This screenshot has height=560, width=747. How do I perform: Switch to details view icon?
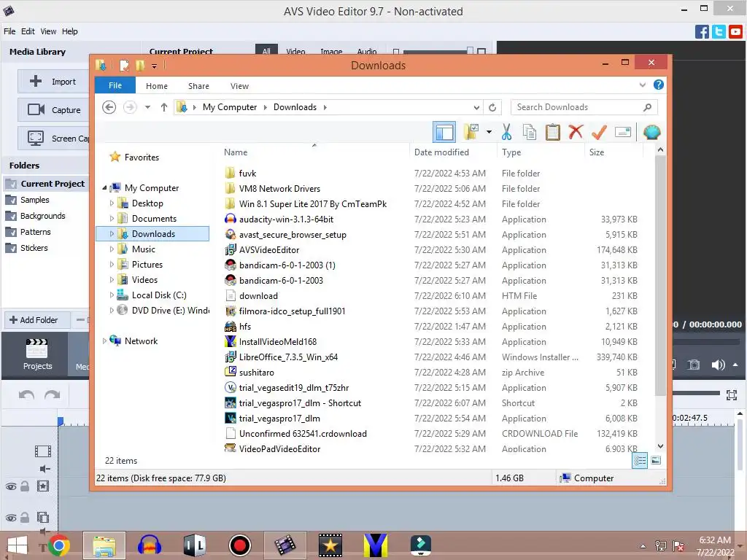click(640, 460)
